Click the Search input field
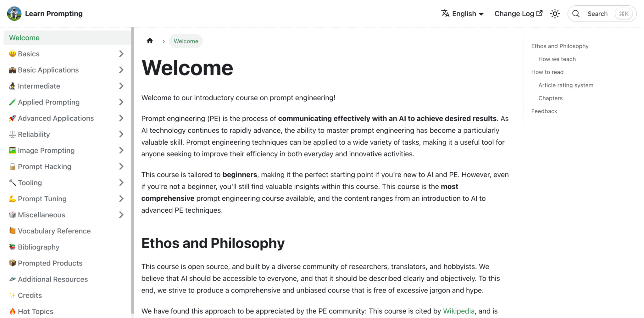644x318 pixels. [x=597, y=14]
